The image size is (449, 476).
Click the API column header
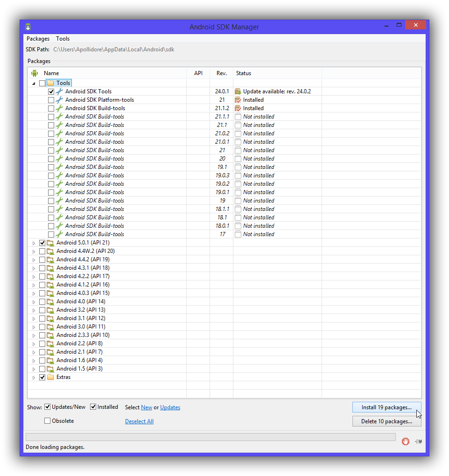coord(198,73)
